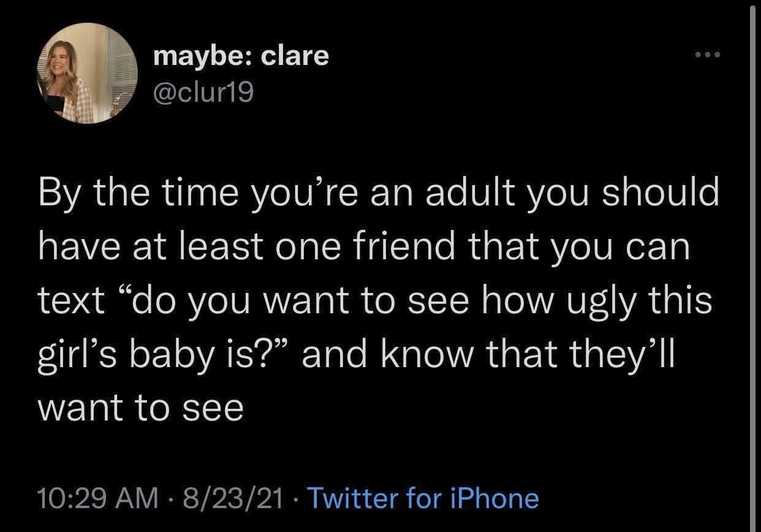Open the display name "maybe: clare"
Screen dimensions: 761x532
[x=240, y=56]
